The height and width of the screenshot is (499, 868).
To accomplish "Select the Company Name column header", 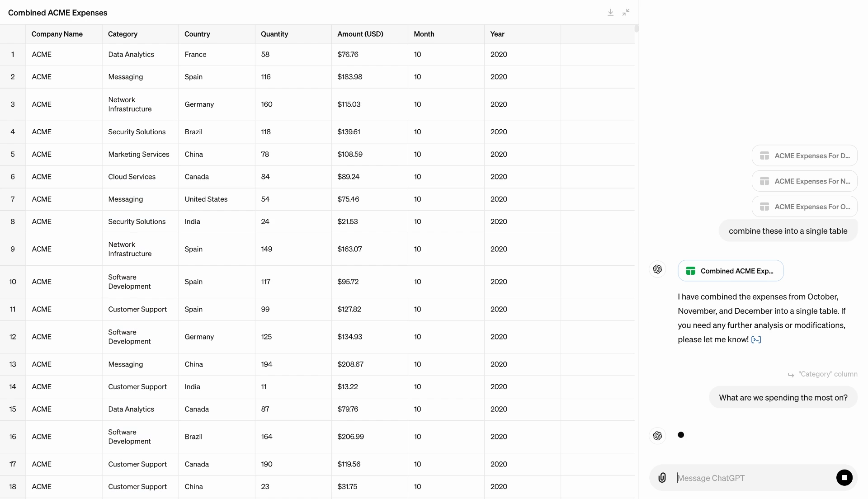I will (x=64, y=34).
